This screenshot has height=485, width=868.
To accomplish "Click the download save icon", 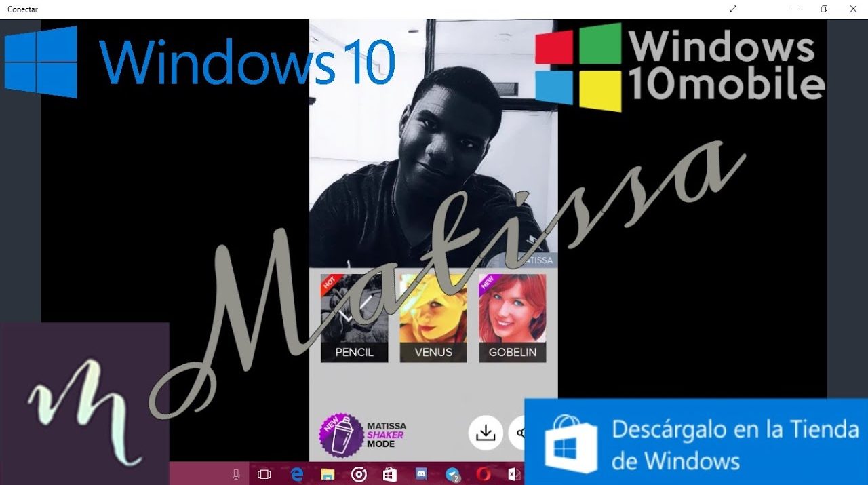I will 486,433.
